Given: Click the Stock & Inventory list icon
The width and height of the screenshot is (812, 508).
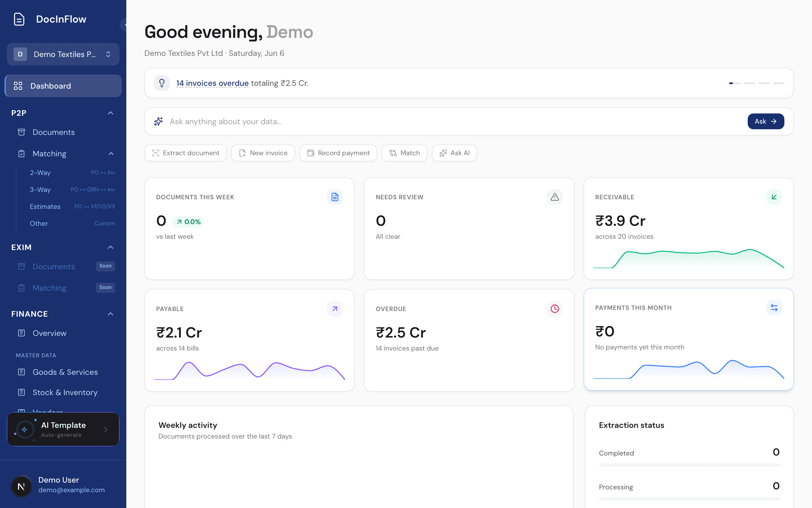Looking at the screenshot, I should 21,392.
